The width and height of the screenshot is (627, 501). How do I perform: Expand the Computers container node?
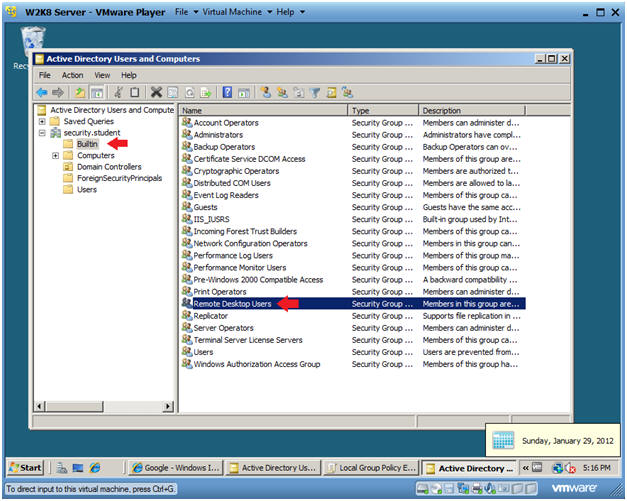[55, 155]
